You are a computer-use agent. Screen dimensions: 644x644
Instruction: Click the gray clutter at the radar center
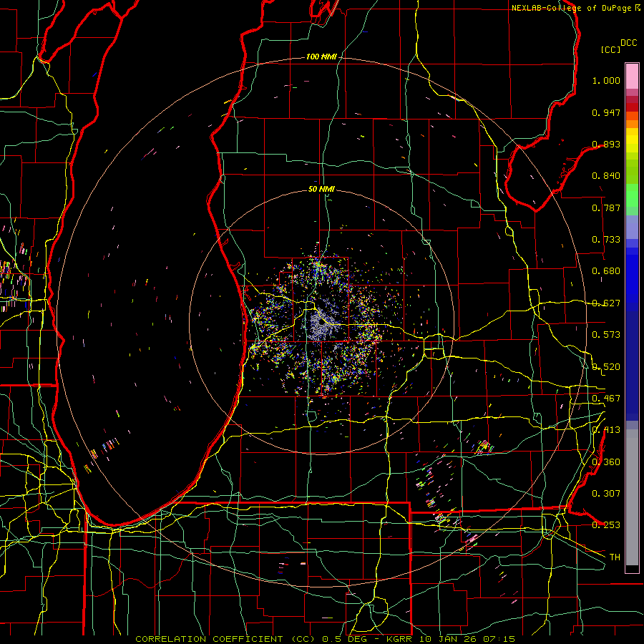(321, 324)
